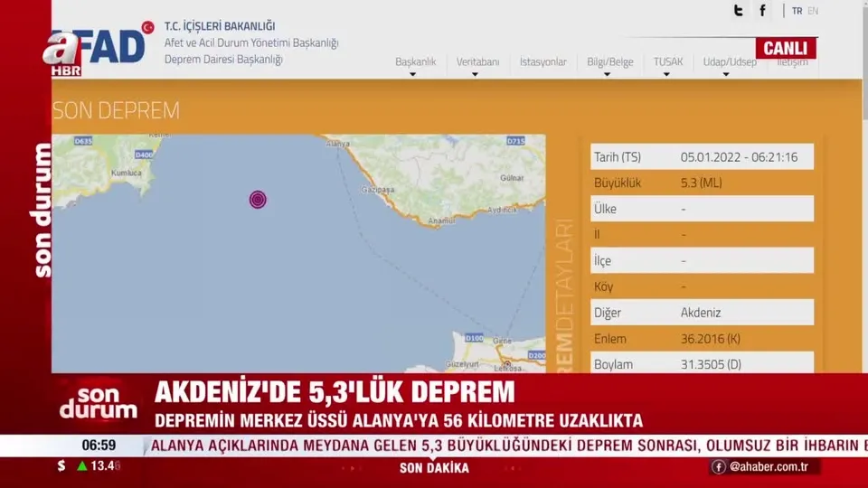The image size is (868, 488).
Task: Expand the Bilgi/Belge menu arrow
Action: click(608, 74)
